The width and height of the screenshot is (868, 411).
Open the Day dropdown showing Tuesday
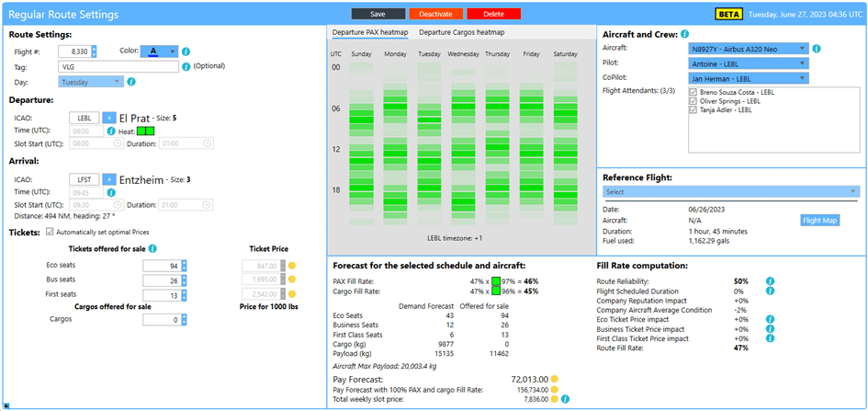point(91,82)
